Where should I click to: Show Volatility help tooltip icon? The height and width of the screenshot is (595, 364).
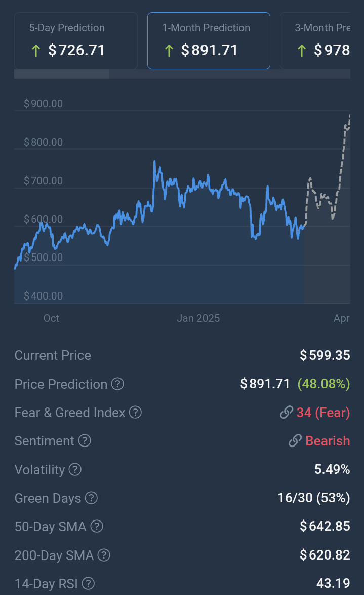pyautogui.click(x=75, y=470)
